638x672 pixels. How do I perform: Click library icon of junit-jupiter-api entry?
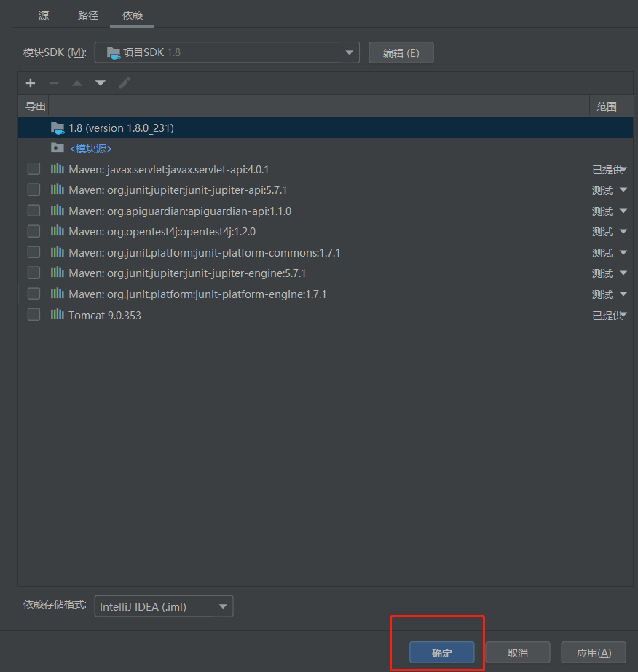pos(58,190)
